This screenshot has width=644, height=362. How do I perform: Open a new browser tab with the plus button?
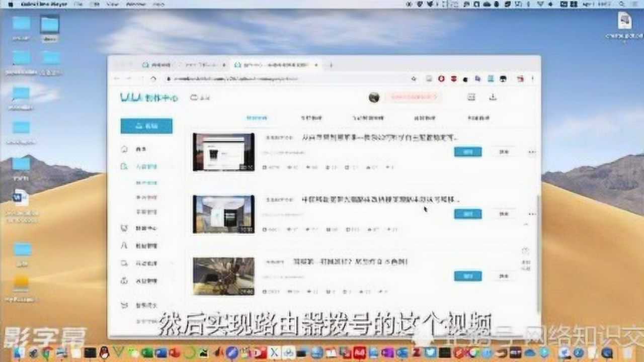click(331, 65)
